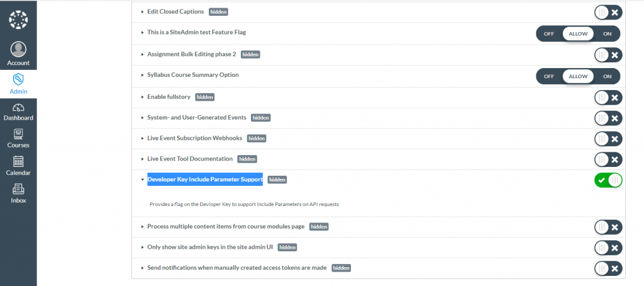Open the Account avatar menu
Screen dimensions: 644x286
pyautogui.click(x=18, y=49)
